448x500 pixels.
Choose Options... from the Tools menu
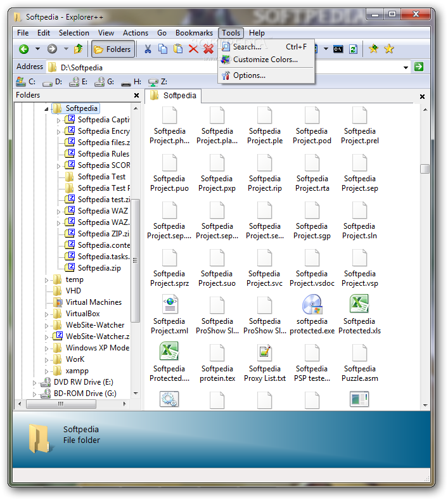[266, 75]
